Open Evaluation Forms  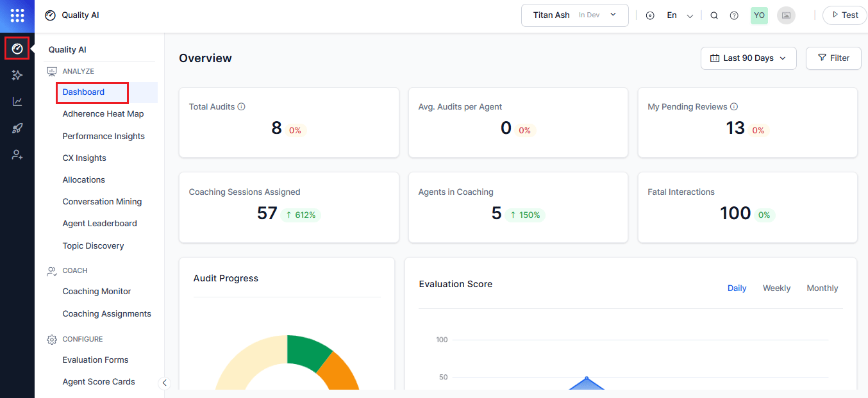[x=95, y=360]
